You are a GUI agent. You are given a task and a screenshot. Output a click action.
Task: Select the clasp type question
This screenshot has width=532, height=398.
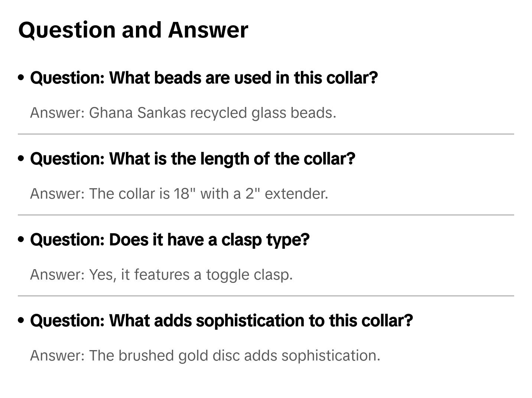point(169,239)
